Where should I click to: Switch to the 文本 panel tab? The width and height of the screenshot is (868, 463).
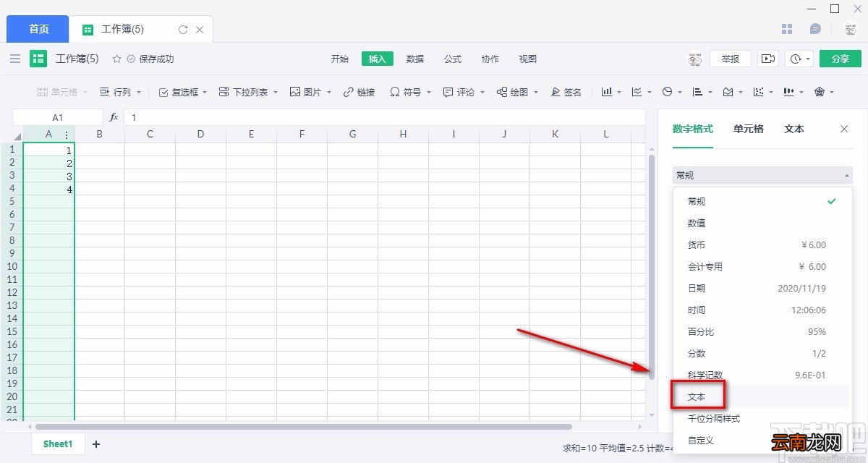[794, 129]
